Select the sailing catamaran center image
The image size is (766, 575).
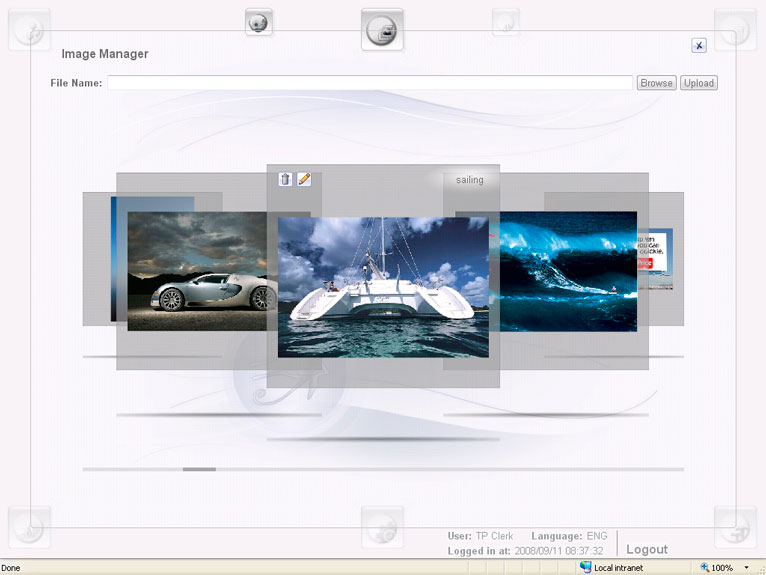(383, 287)
